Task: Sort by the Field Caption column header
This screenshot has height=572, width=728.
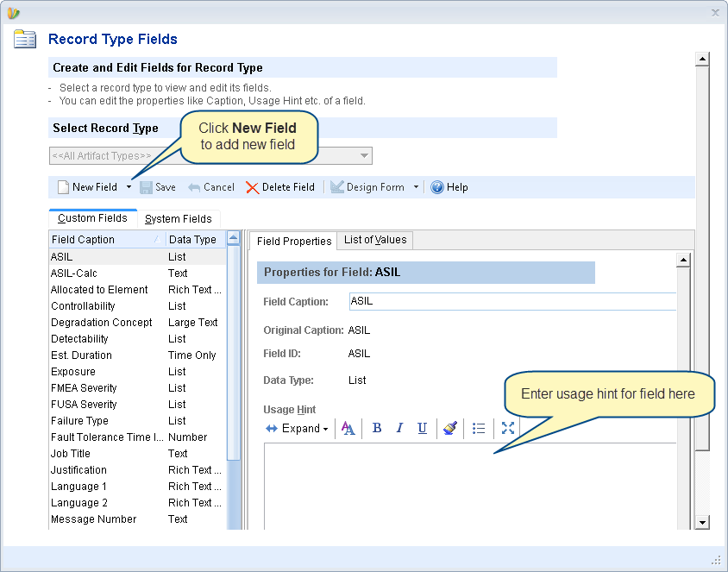Action: (107, 240)
